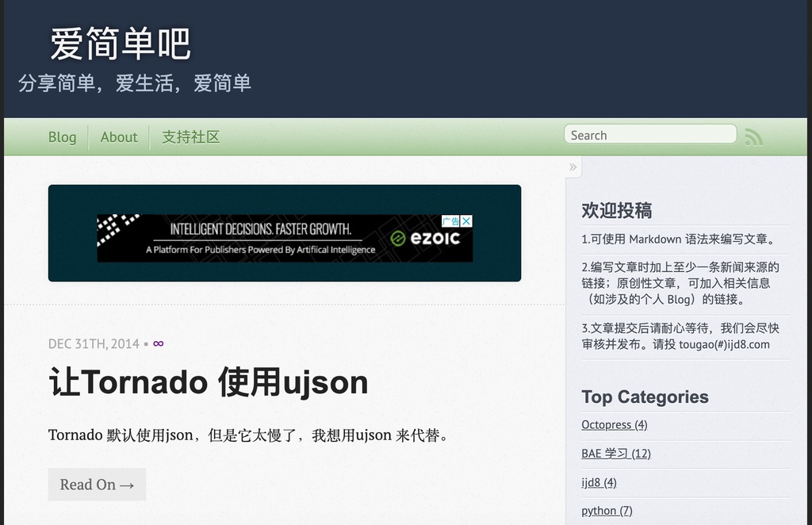812x525 pixels.
Task: Click the wifi-style RSS symbol in the navbar
Action: tap(753, 136)
